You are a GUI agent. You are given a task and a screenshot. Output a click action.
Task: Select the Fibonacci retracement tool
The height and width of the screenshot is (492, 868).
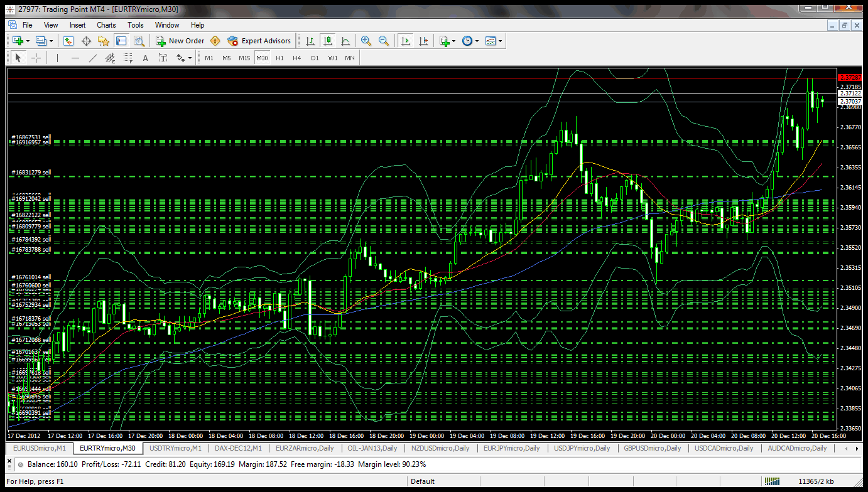[128, 58]
